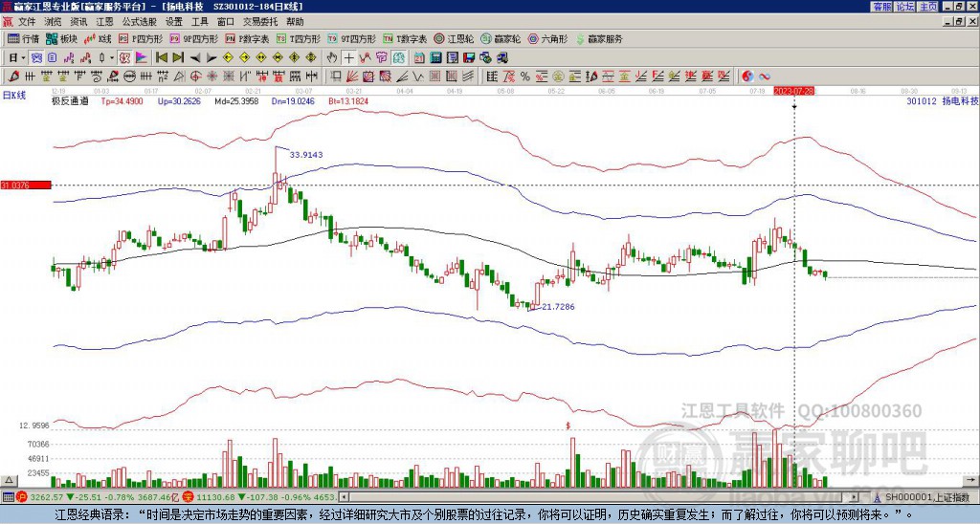Open the 六角形 hexagon tool

point(547,38)
